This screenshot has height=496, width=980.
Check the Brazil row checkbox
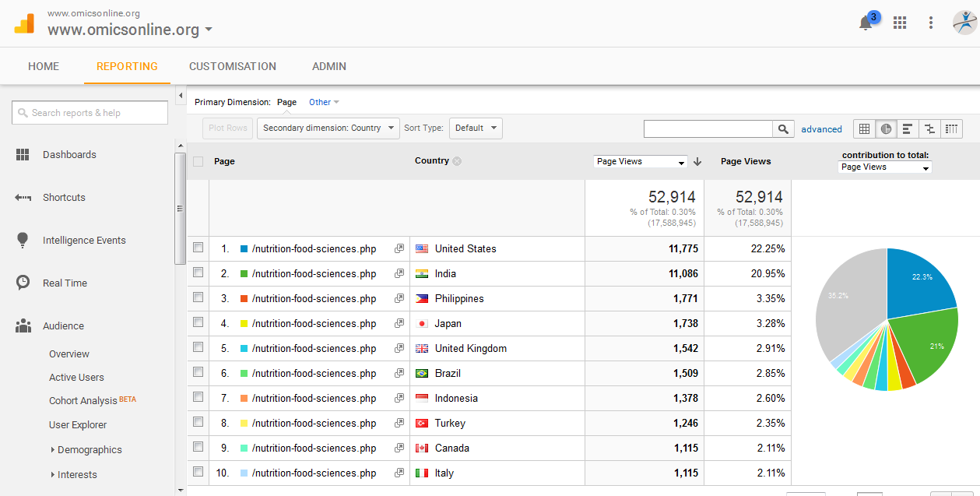(198, 372)
